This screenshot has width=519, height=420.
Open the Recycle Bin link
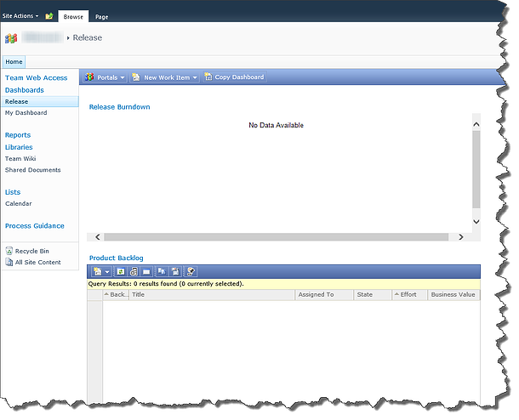(32, 252)
